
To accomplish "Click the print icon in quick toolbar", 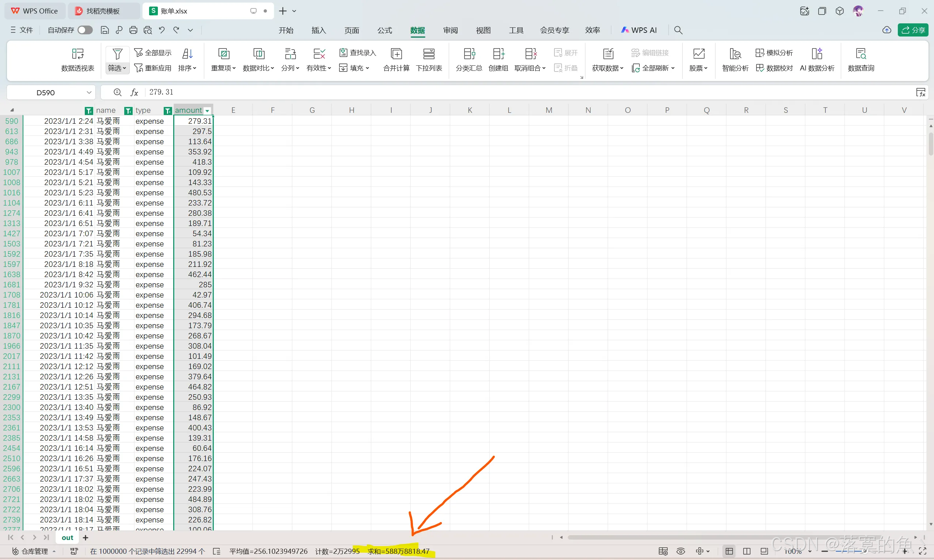I will [x=133, y=30].
